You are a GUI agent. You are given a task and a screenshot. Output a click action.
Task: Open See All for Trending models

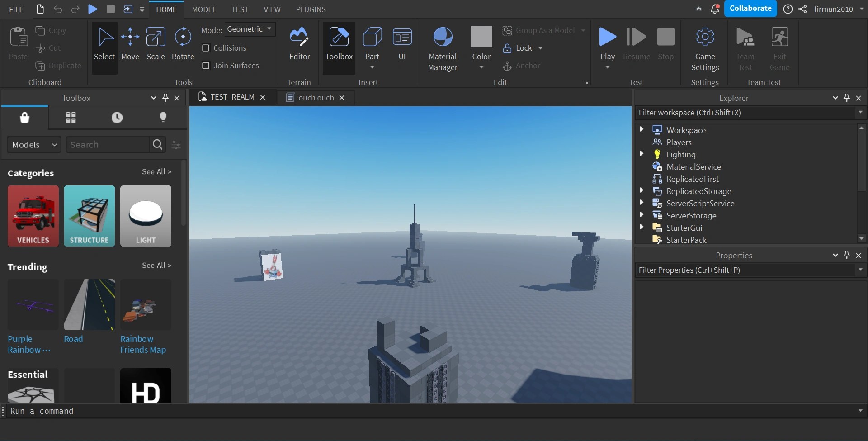point(157,265)
